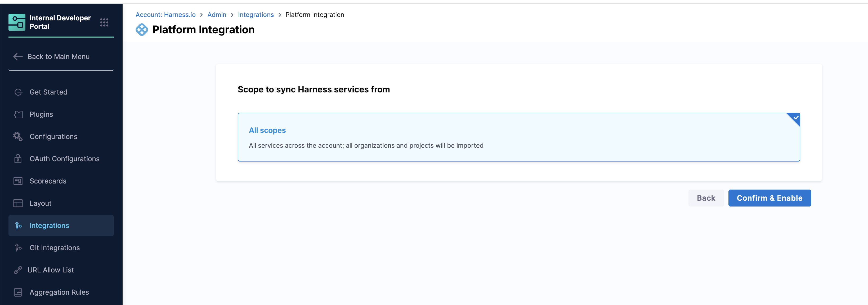Screen dimensions: 868x305
Task: Open the apps grid icon beside the portal name
Action: point(104,22)
